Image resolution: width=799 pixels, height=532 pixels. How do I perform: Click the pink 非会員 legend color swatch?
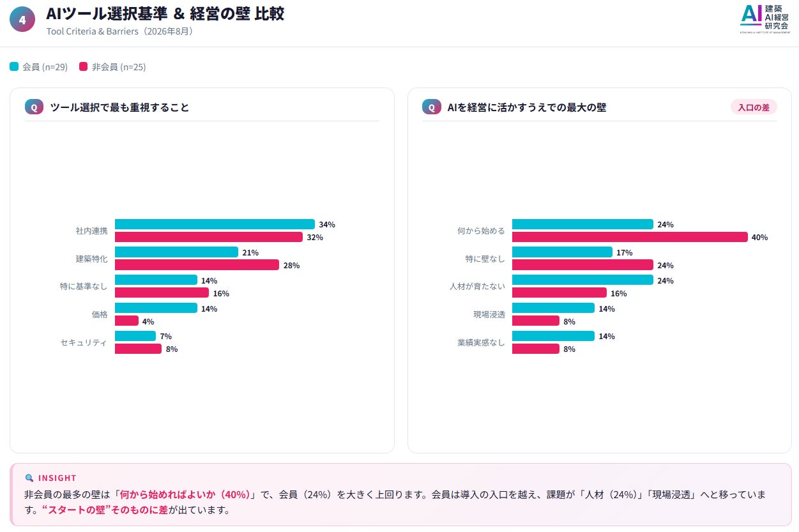point(84,66)
